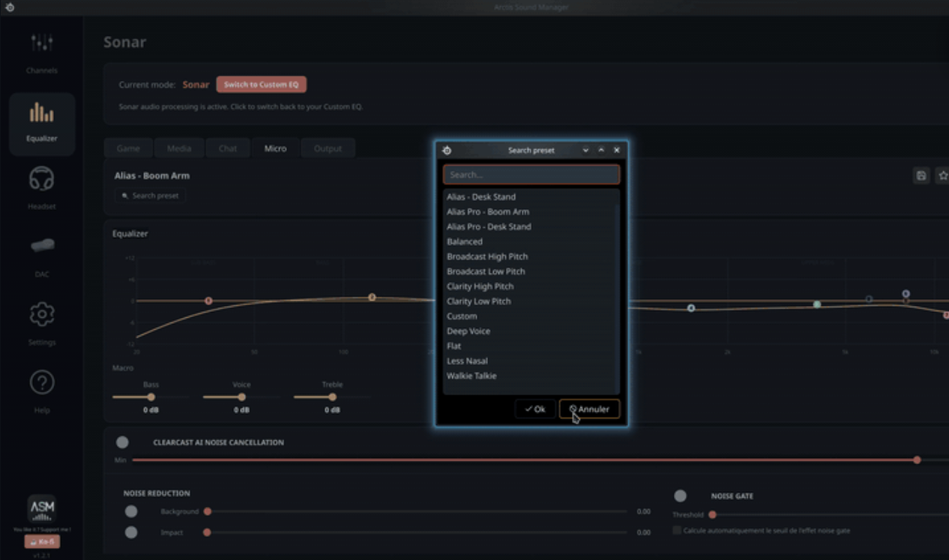Confirm with the Ok button
Image resolution: width=949 pixels, height=560 pixels.
tap(535, 409)
